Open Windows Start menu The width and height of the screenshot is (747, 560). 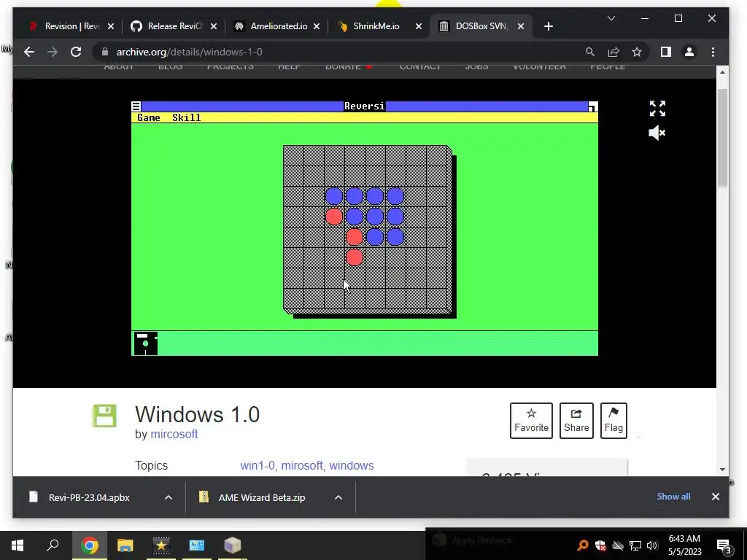click(18, 545)
